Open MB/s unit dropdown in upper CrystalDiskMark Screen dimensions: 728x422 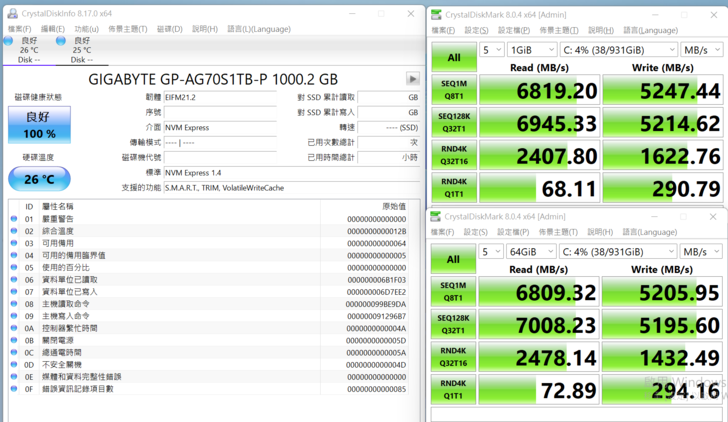[701, 49]
